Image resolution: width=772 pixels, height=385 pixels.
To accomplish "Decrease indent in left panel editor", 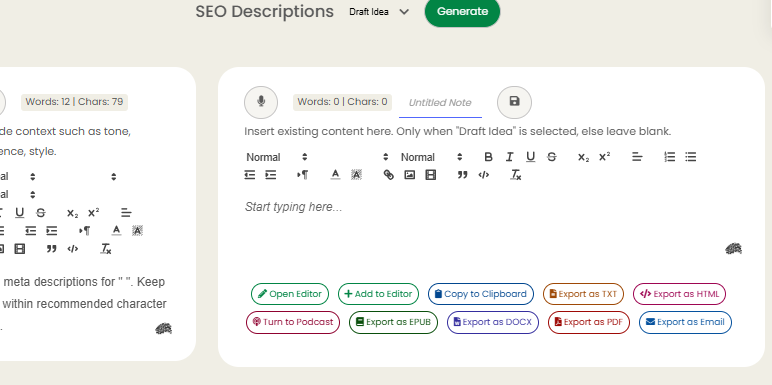I will [31, 230].
